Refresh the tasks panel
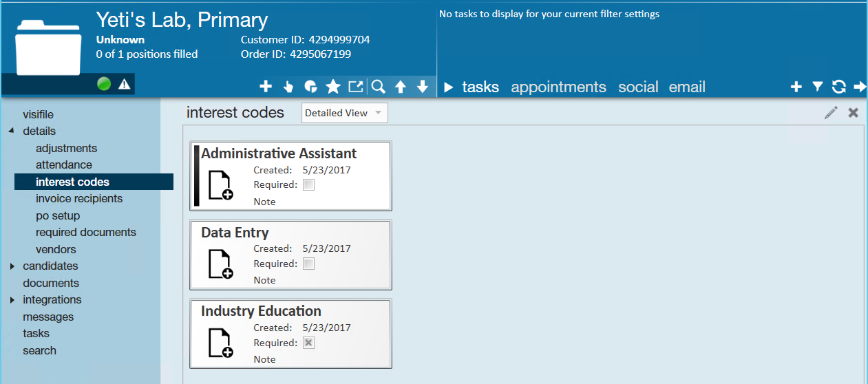 coord(838,87)
